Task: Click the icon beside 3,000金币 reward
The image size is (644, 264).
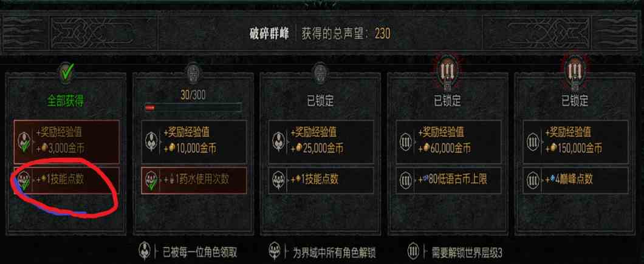Action: click(26, 142)
